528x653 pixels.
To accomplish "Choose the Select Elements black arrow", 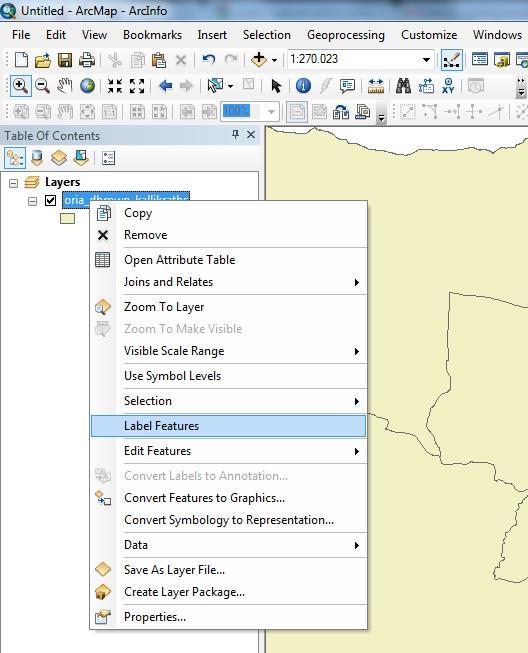I will (276, 86).
